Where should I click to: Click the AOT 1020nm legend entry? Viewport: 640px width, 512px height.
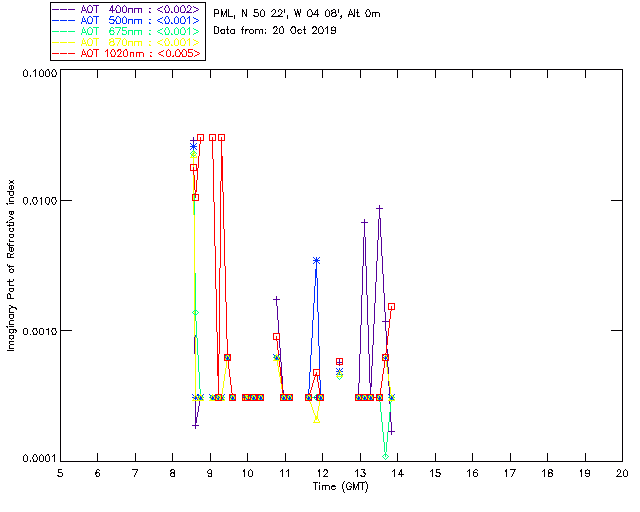pyautogui.click(x=127, y=53)
